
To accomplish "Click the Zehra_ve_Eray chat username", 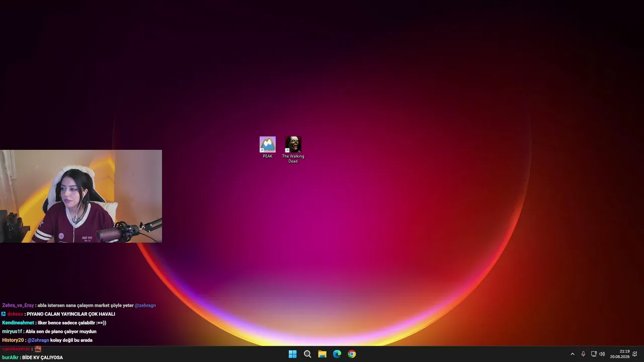I will pyautogui.click(x=18, y=305).
